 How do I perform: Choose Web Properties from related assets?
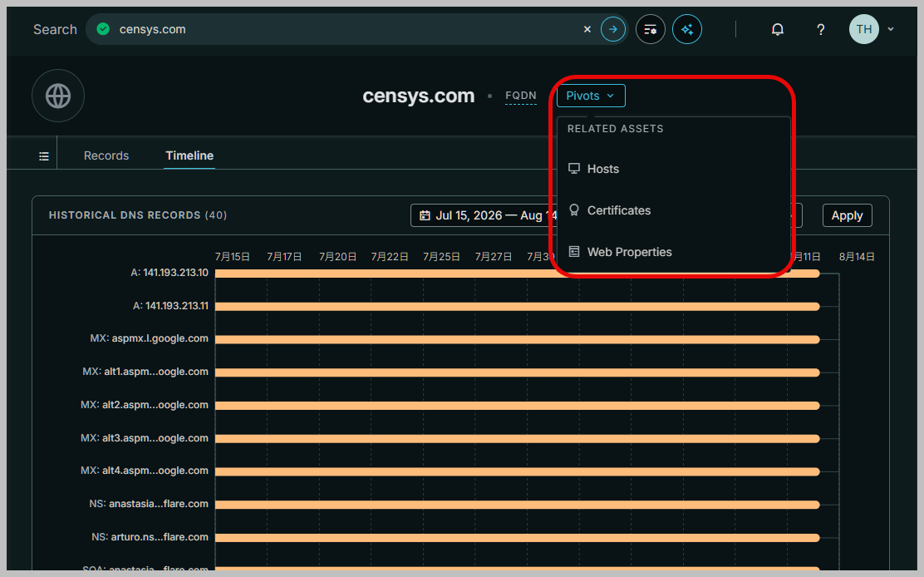click(673, 252)
